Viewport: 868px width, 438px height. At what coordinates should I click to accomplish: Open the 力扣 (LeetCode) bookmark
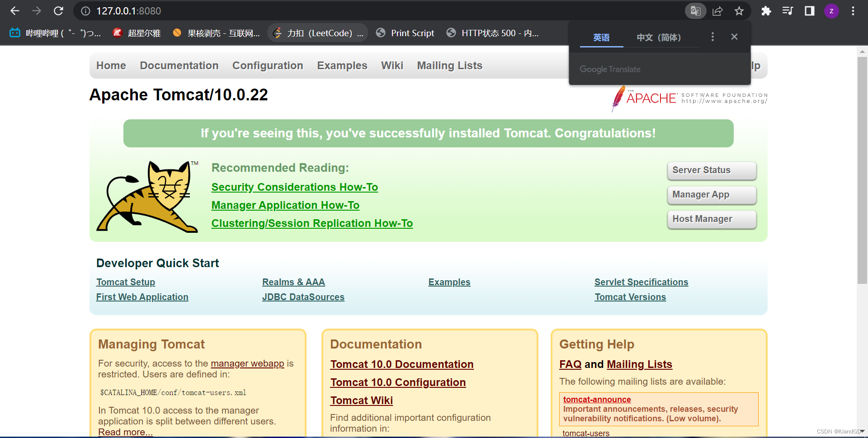[x=318, y=33]
